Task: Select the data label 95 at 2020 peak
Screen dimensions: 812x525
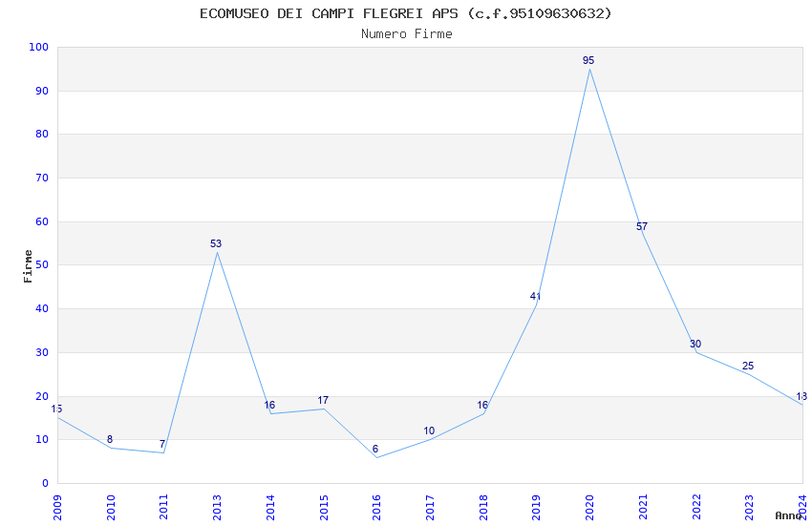Action: (588, 60)
